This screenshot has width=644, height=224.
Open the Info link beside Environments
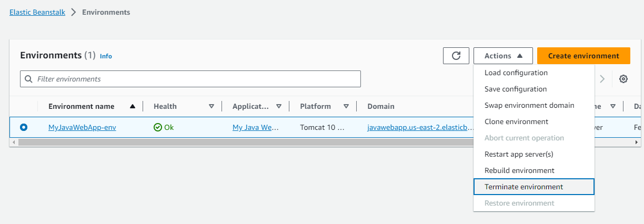point(106,56)
